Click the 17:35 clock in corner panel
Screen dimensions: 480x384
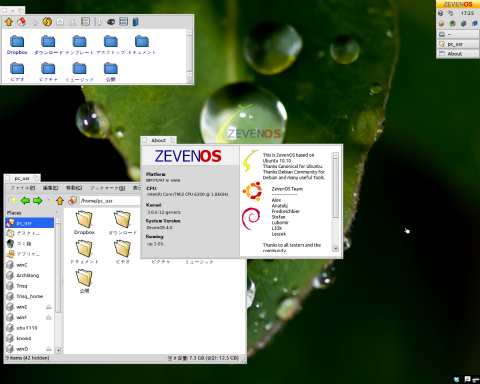[467, 13]
